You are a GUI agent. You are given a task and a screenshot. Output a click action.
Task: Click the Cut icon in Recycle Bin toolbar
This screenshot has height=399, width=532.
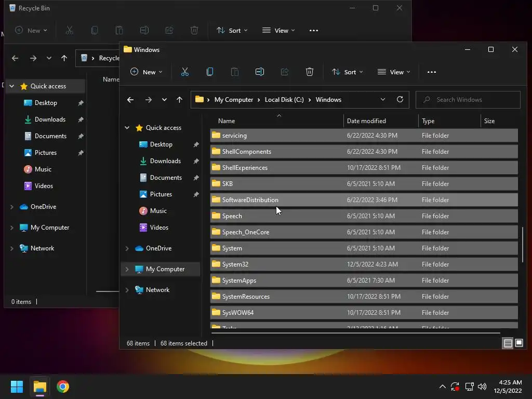click(69, 31)
